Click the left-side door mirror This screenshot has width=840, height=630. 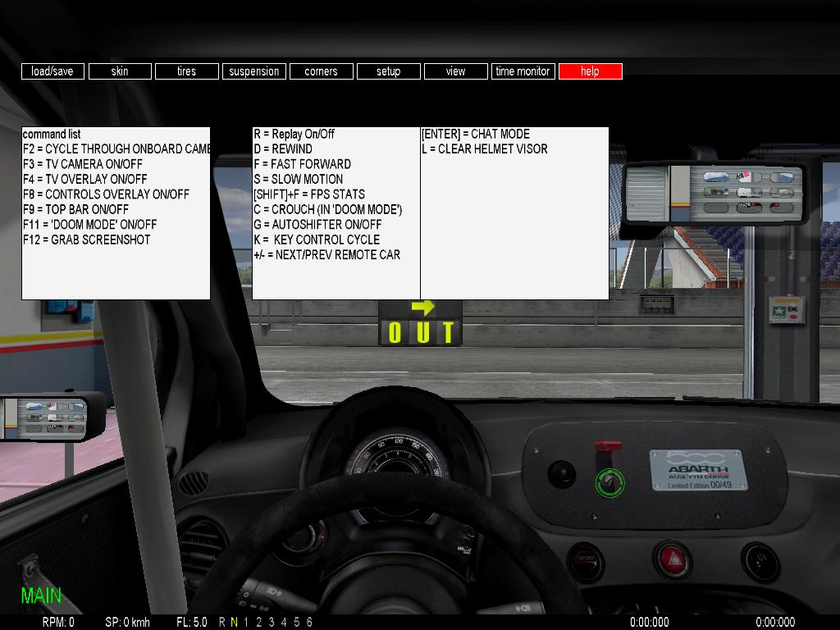pyautogui.click(x=51, y=416)
